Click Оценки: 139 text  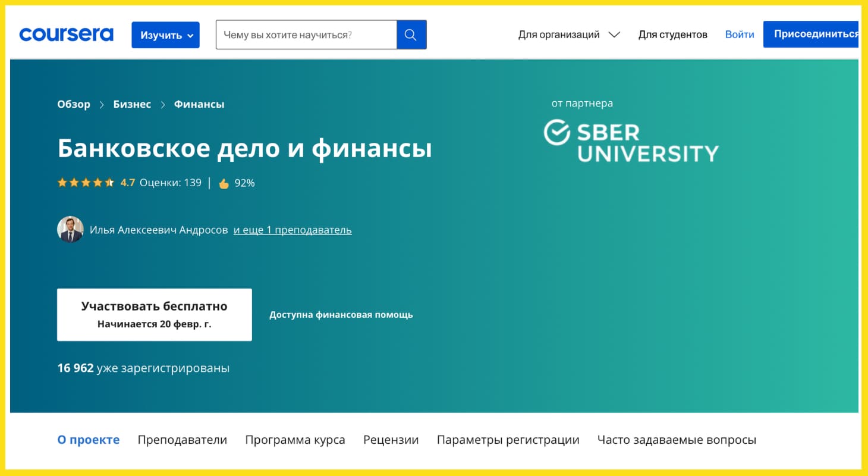[x=171, y=183]
